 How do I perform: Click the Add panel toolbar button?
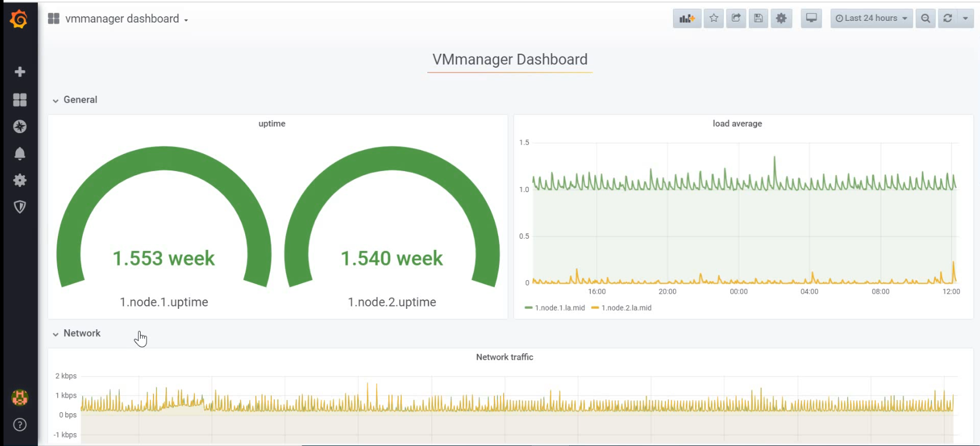[x=687, y=19]
